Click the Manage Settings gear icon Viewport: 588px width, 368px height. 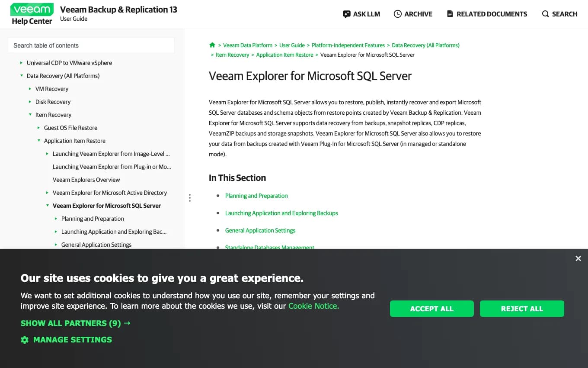tap(25, 340)
